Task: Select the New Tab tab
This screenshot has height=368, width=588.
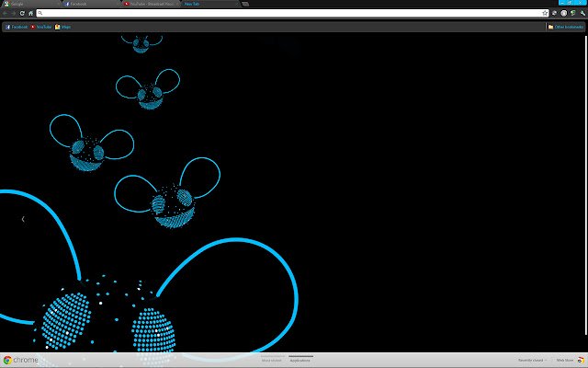Action: [x=210, y=4]
